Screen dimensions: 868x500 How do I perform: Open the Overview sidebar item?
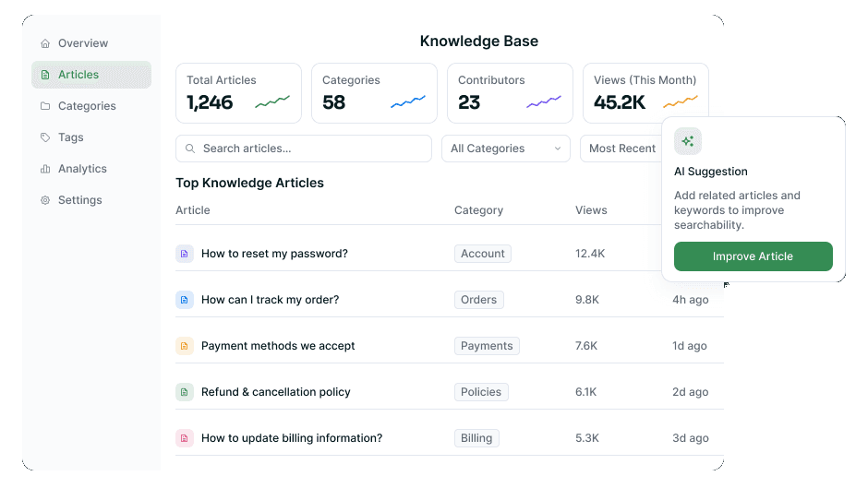pyautogui.click(x=91, y=43)
